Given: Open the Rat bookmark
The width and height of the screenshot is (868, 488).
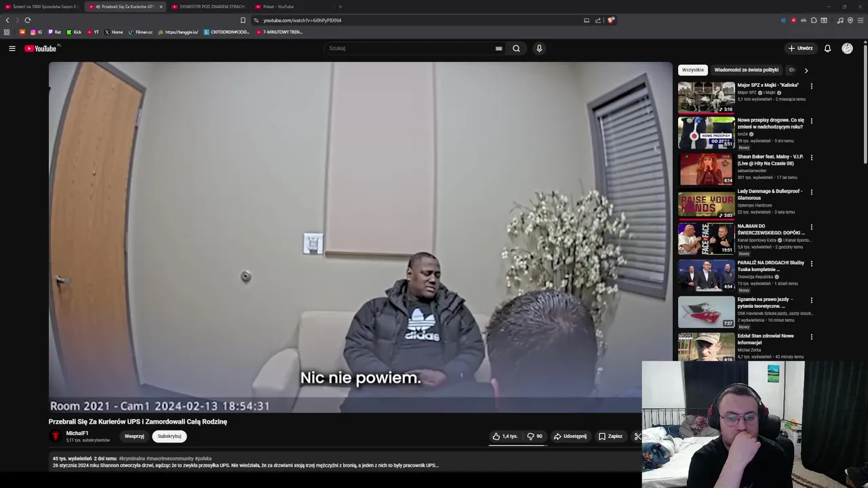Looking at the screenshot, I should point(54,32).
